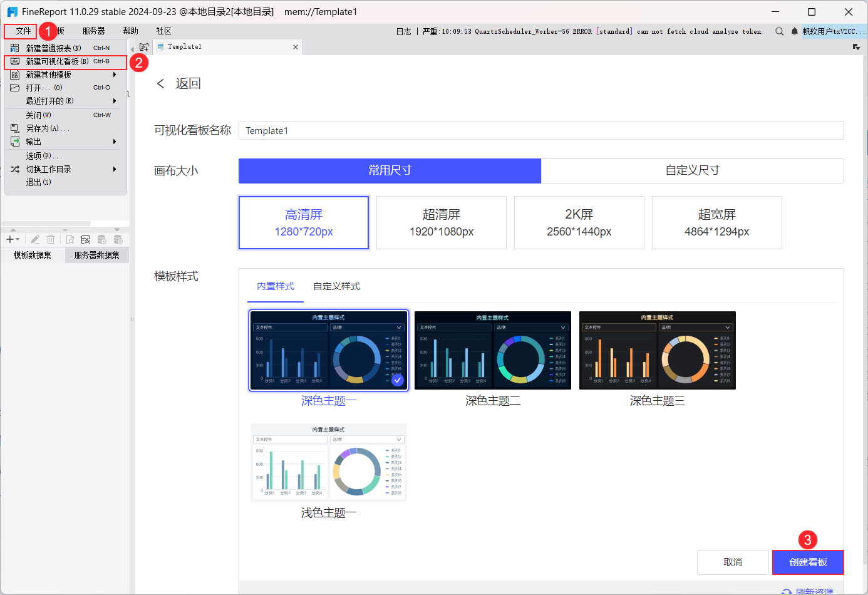Image resolution: width=868 pixels, height=595 pixels.
Task: Choose 关闭 in the file menu
Action: click(66, 115)
